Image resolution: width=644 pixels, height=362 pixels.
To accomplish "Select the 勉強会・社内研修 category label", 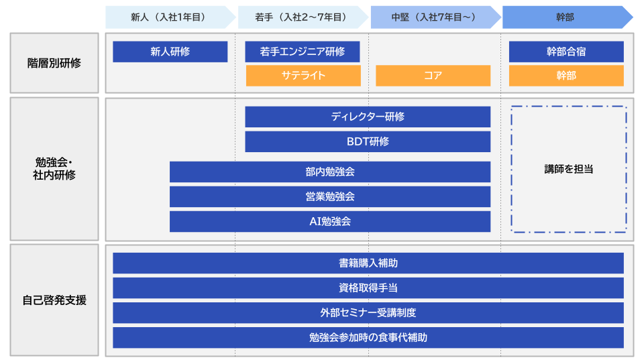I will [x=54, y=169].
